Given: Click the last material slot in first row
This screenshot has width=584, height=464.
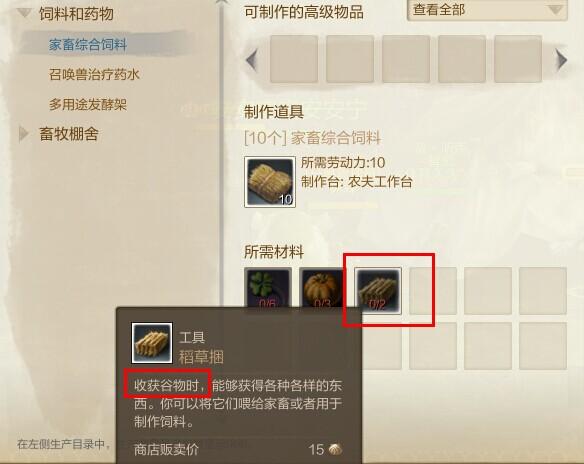Looking at the screenshot, I should (x=543, y=291).
